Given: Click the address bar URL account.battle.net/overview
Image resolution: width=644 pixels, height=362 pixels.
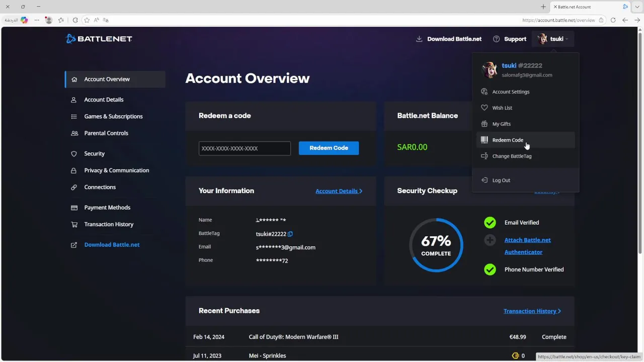Looking at the screenshot, I should 558,20.
